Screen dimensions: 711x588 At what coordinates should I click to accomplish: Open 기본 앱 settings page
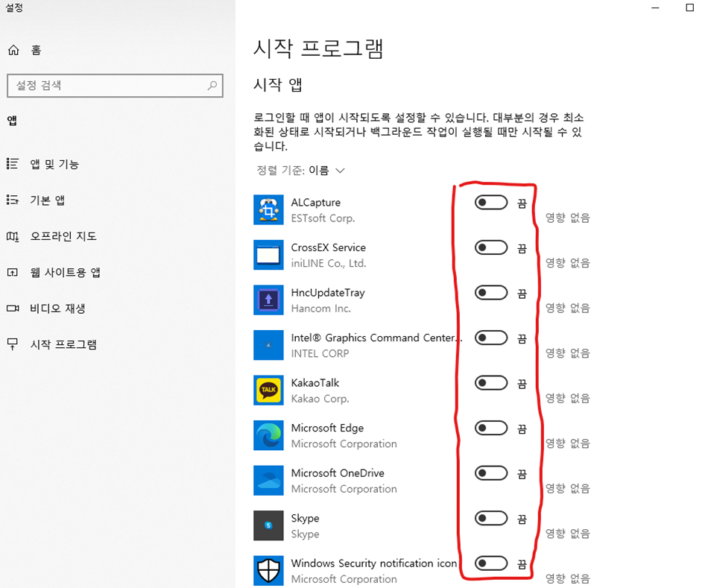pyautogui.click(x=47, y=200)
